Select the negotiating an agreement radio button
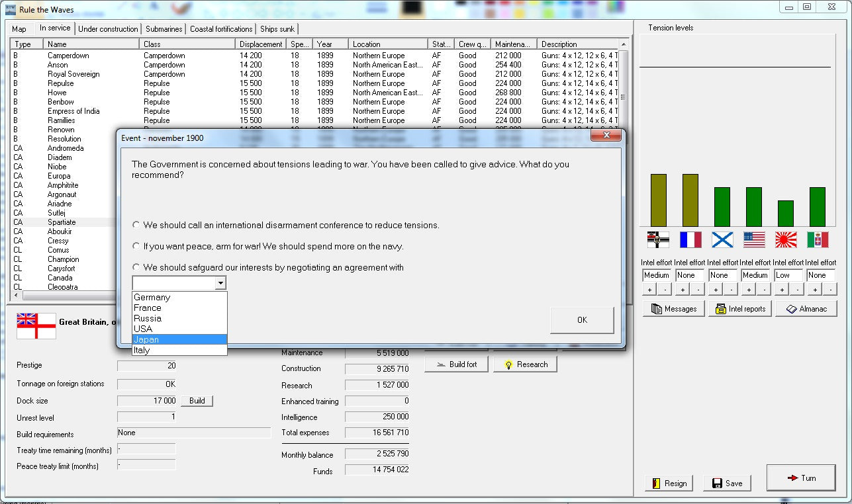The image size is (852, 504). pos(136,267)
